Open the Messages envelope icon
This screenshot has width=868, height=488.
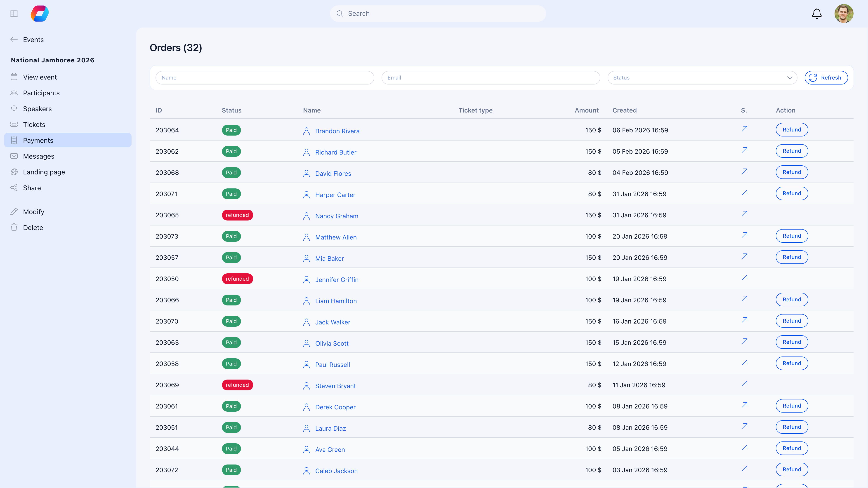tap(14, 156)
